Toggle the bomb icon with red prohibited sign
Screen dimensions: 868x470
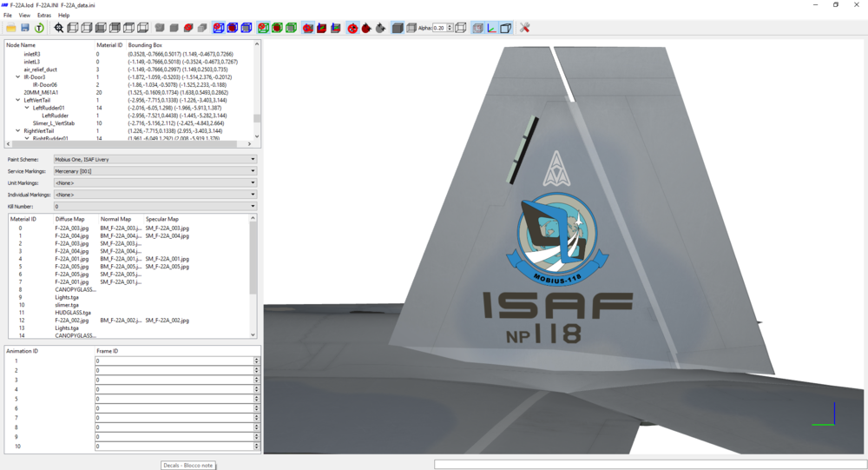point(352,28)
